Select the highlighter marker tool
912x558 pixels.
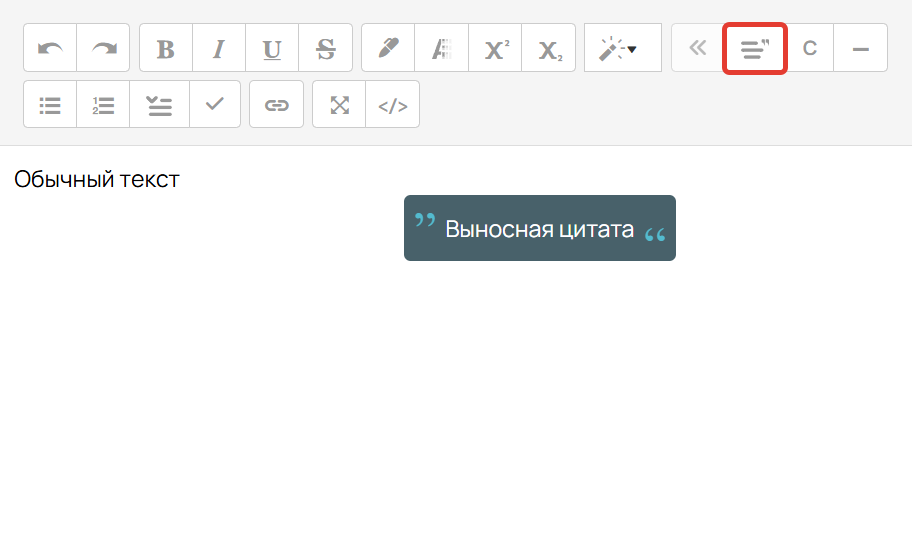(x=388, y=48)
